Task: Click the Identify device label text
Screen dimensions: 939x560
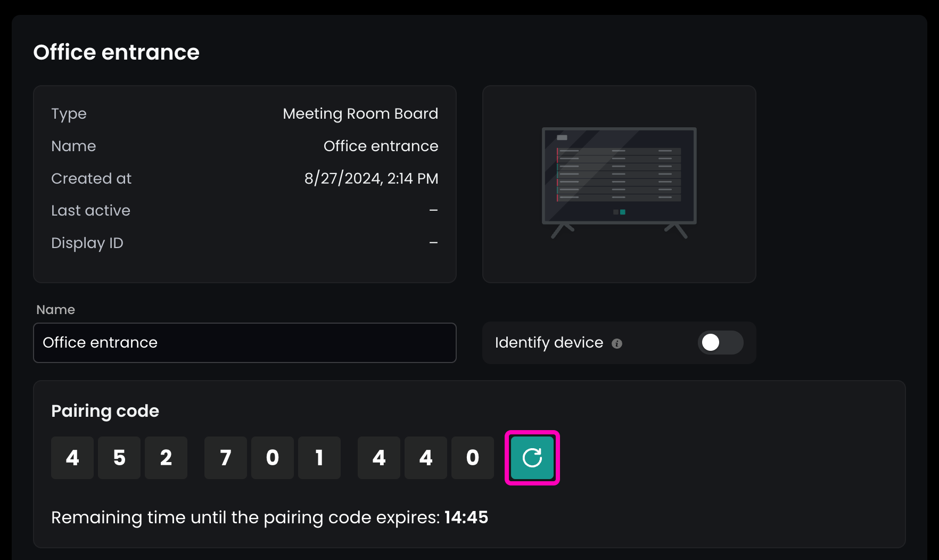Action: pyautogui.click(x=549, y=342)
